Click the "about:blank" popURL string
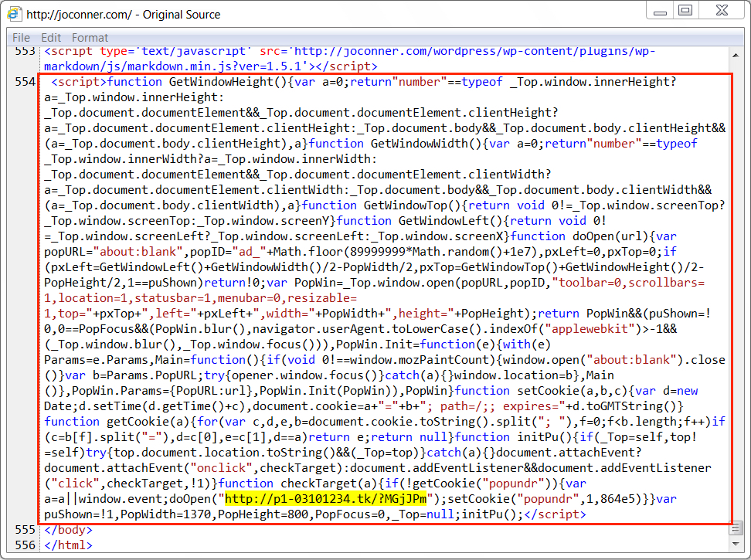This screenshot has width=751, height=560. (138, 252)
